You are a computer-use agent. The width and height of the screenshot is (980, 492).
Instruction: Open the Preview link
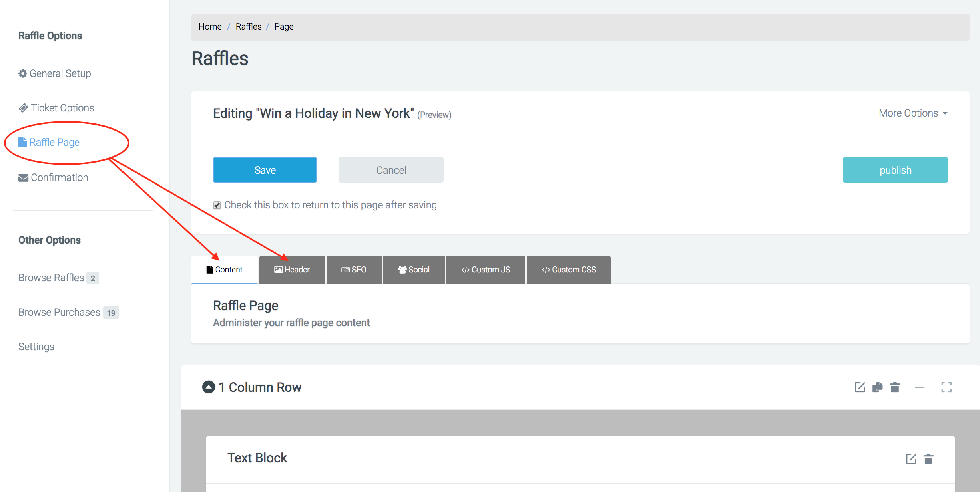434,115
